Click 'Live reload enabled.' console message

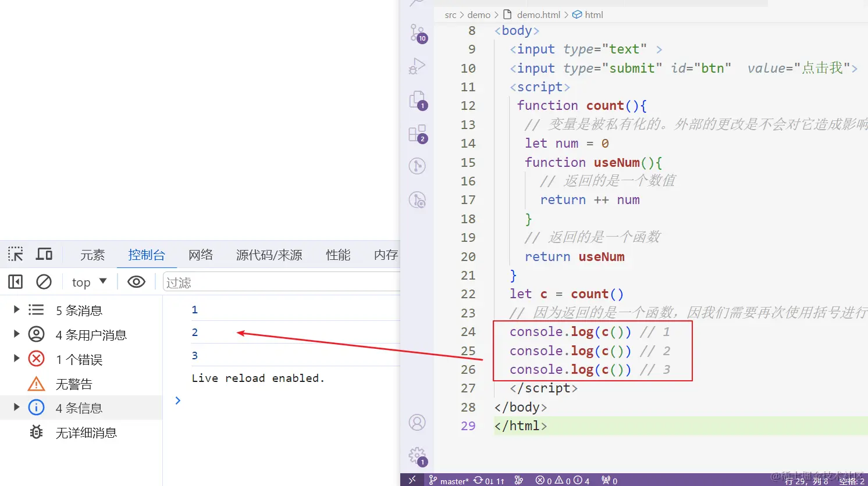(x=258, y=378)
